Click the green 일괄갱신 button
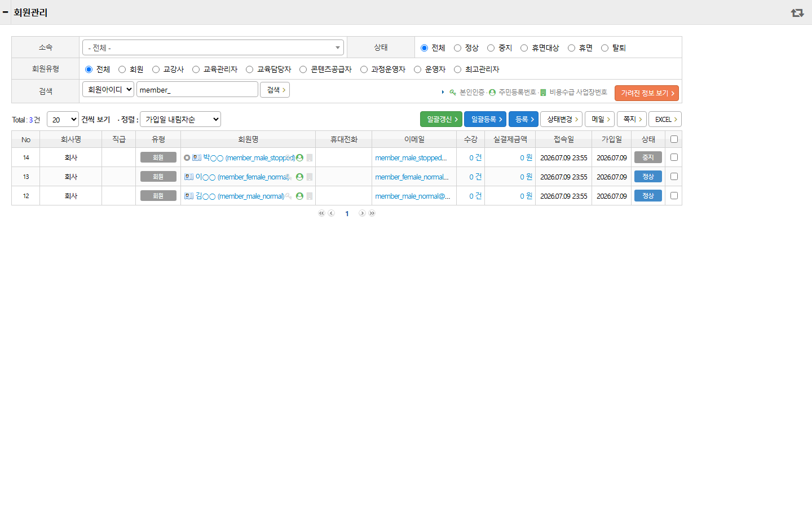812x508 pixels. click(x=441, y=119)
